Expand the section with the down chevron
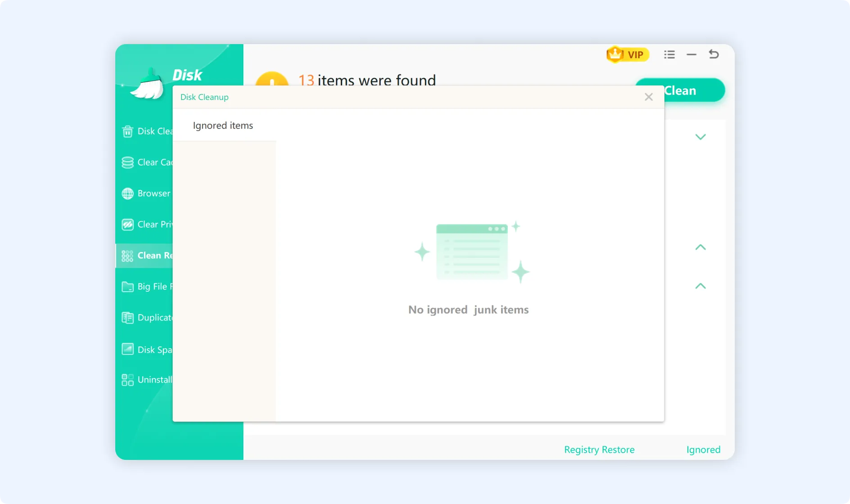850x504 pixels. pyautogui.click(x=700, y=137)
